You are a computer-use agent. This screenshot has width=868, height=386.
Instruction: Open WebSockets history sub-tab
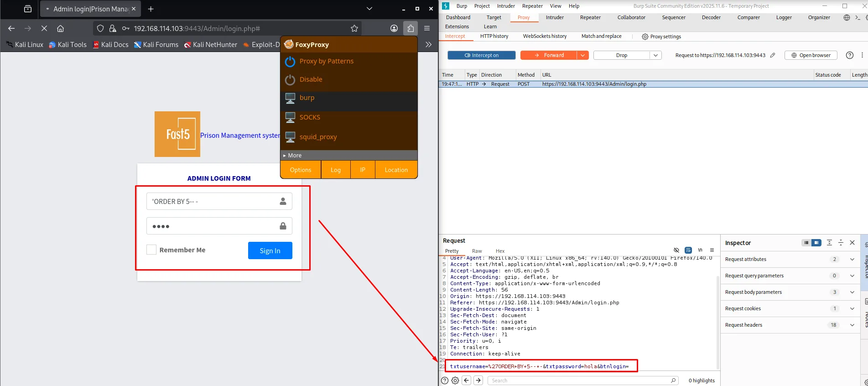click(x=545, y=36)
